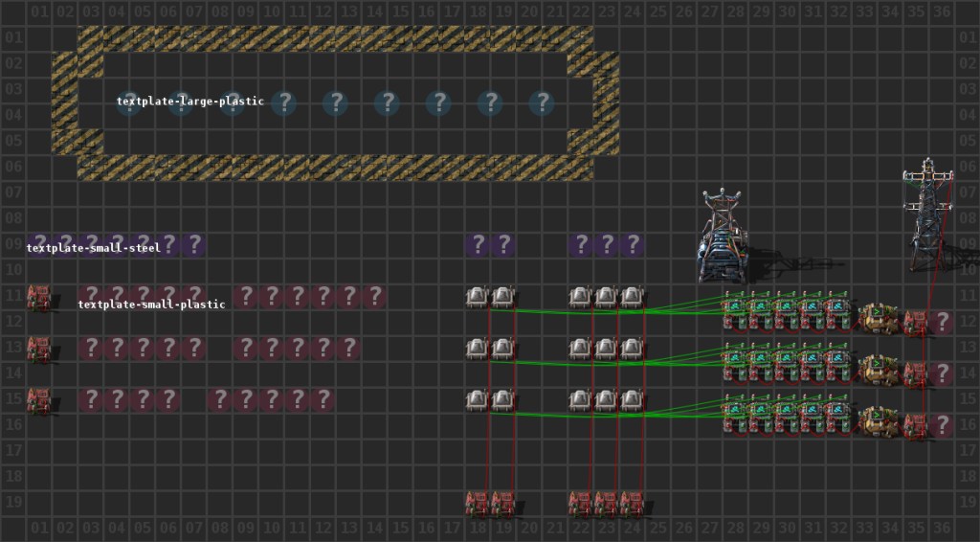This screenshot has height=542, width=980.
Task: Click small plastic textplate at column 06, row 15
Action: pos(168,399)
